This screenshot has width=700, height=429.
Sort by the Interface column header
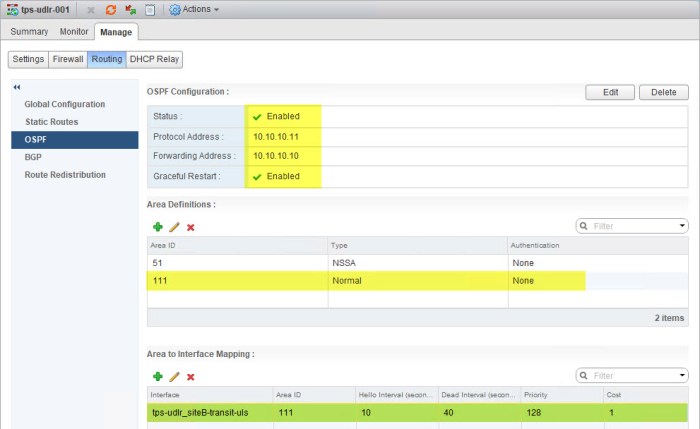tap(210, 395)
